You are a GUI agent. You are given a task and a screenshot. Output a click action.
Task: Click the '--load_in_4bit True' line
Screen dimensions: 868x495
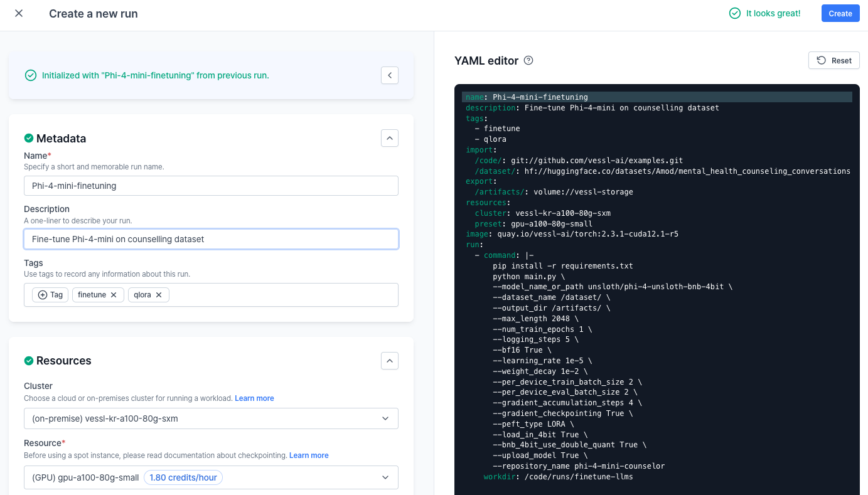tap(540, 435)
